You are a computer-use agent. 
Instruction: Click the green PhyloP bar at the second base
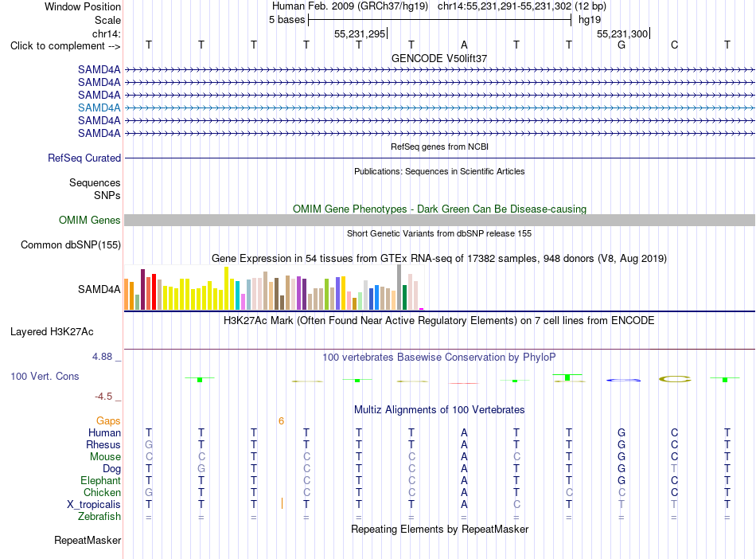tap(200, 380)
